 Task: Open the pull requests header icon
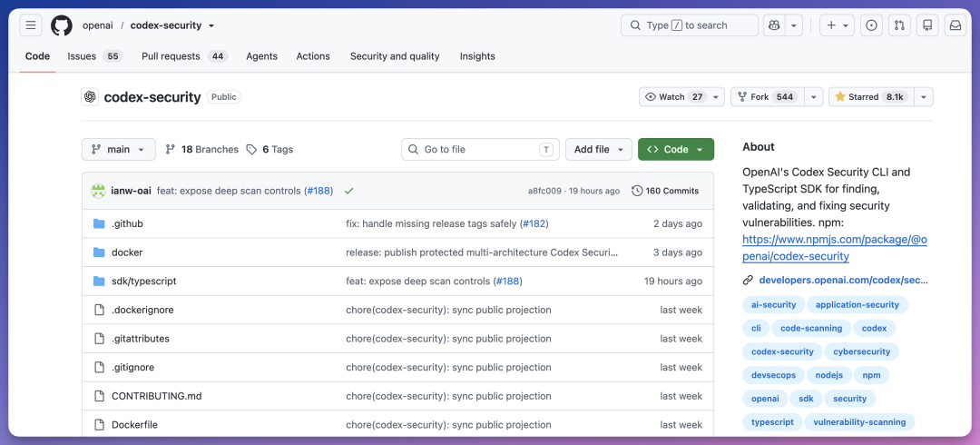(899, 25)
